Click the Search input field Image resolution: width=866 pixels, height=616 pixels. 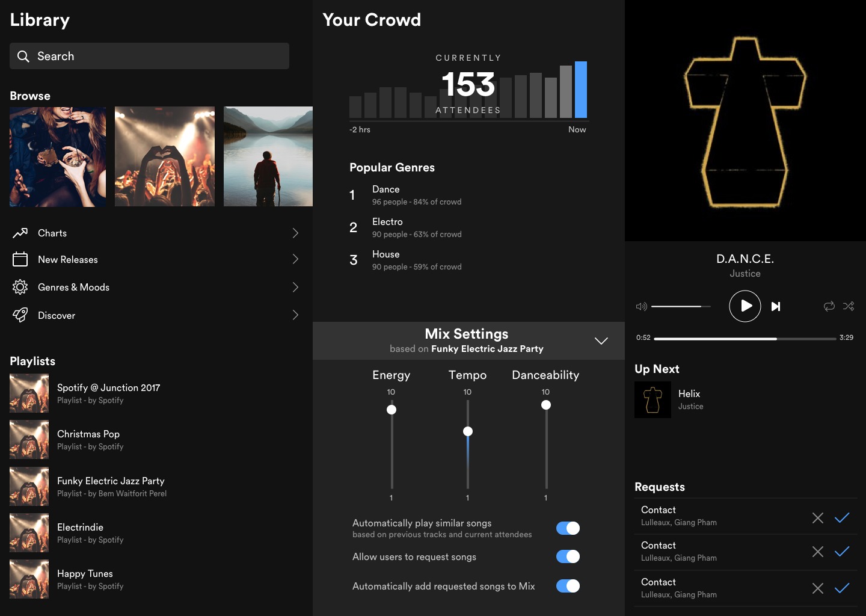pos(149,56)
